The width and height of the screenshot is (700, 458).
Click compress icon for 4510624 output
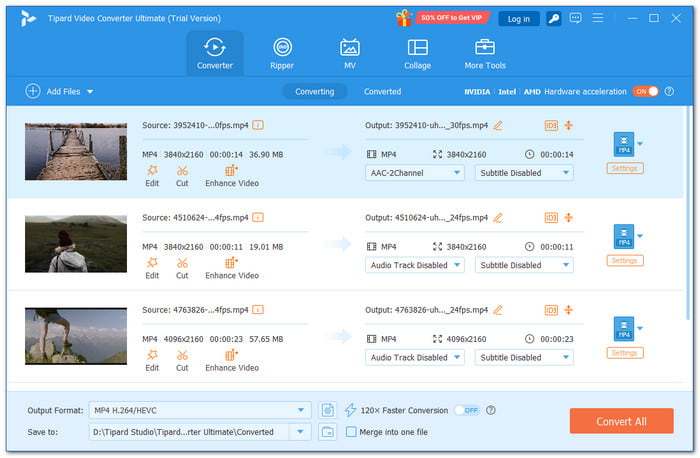568,217
